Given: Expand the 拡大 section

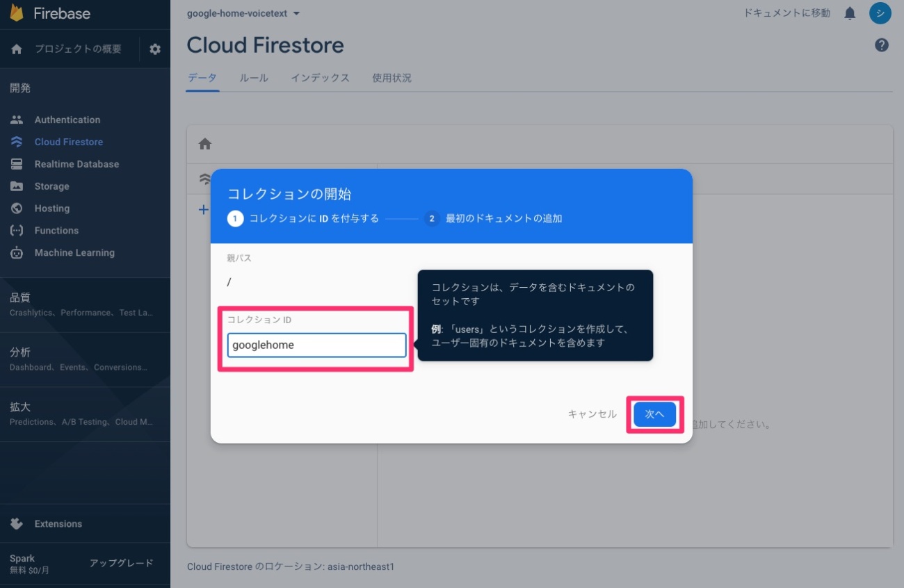Looking at the screenshot, I should pyautogui.click(x=85, y=414).
